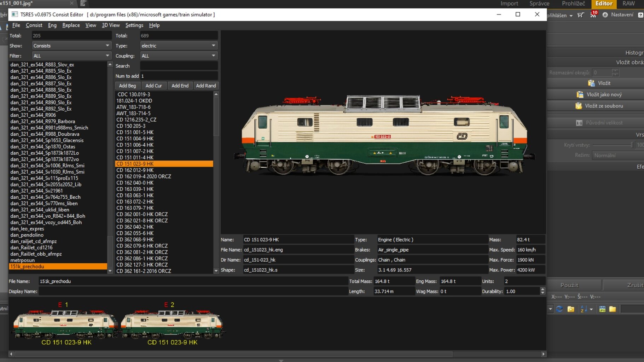Switch to the Import tab
This screenshot has width=644, height=362.
[509, 4]
